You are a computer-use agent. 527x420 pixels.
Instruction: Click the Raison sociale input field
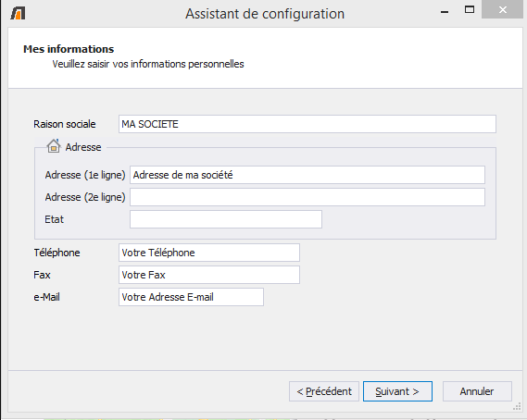pos(307,124)
